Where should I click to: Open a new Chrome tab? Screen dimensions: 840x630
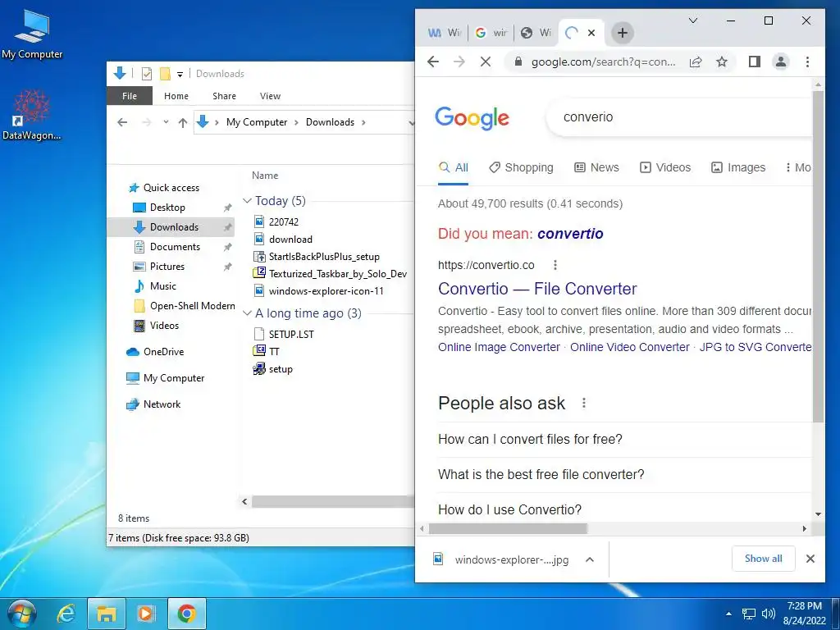click(x=622, y=33)
